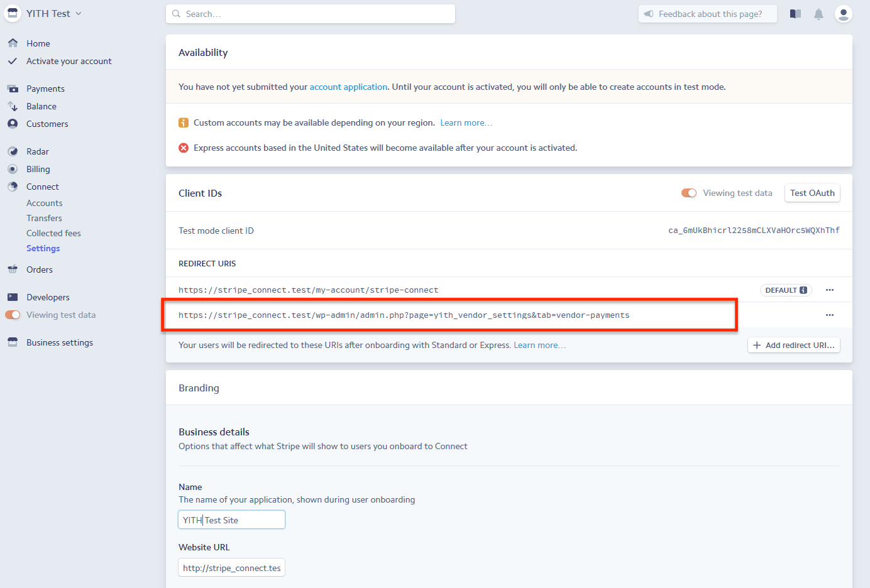The width and height of the screenshot is (870, 588).
Task: Go to Customers in the sidebar
Action: 47,124
